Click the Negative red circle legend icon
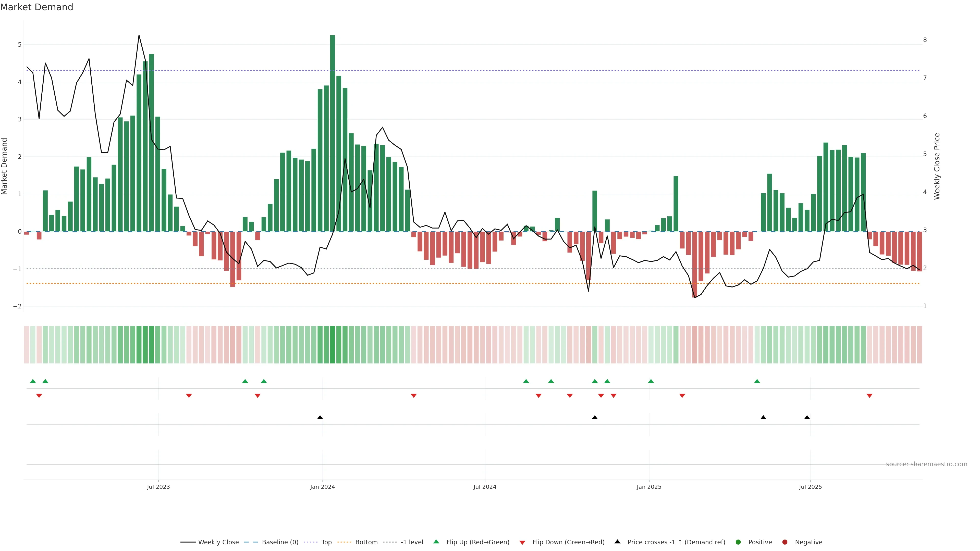The image size is (980, 551). (x=785, y=542)
